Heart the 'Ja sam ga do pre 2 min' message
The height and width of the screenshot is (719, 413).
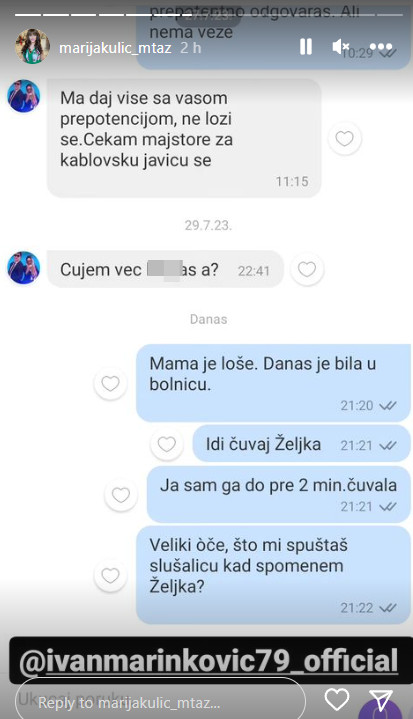pos(121,495)
